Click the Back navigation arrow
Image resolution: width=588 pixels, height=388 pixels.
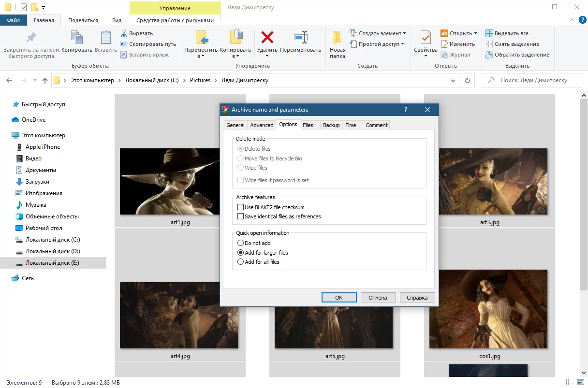(x=9, y=80)
